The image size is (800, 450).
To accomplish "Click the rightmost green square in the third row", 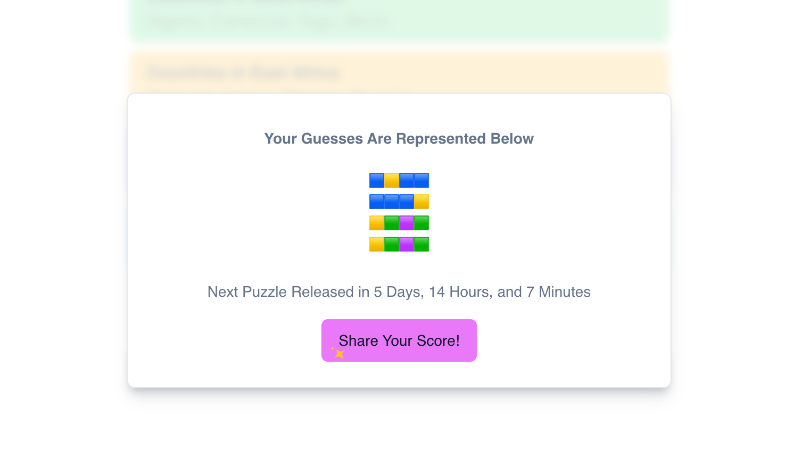I will pos(421,223).
